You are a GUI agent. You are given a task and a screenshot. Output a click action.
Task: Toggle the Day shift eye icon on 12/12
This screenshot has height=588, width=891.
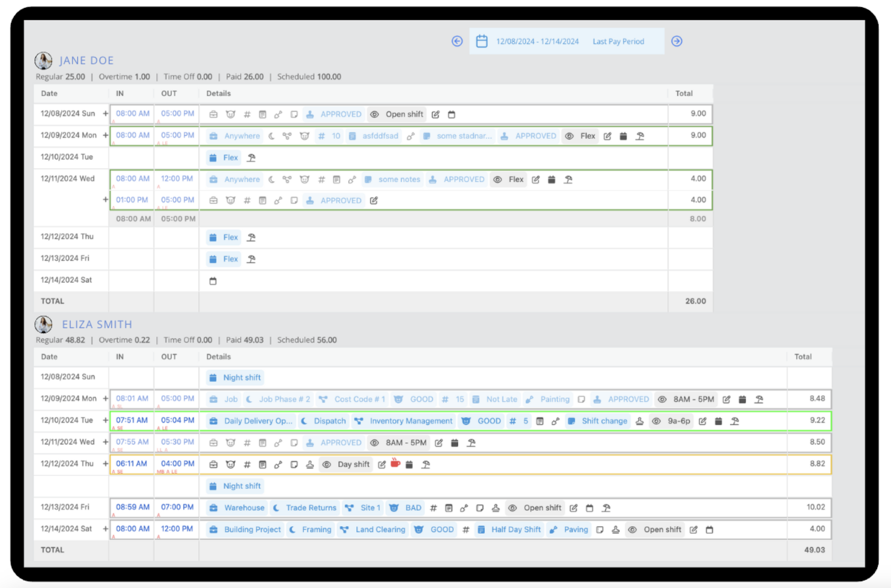327,464
